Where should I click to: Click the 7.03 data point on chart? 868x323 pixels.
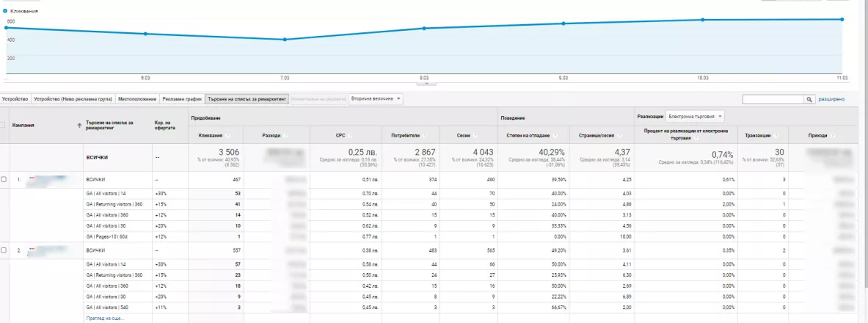click(285, 40)
